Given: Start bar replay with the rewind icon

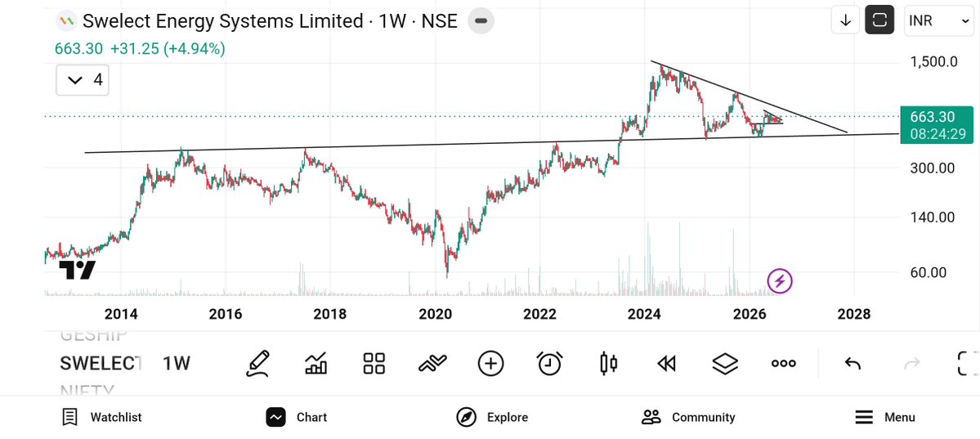Looking at the screenshot, I should click(x=666, y=363).
